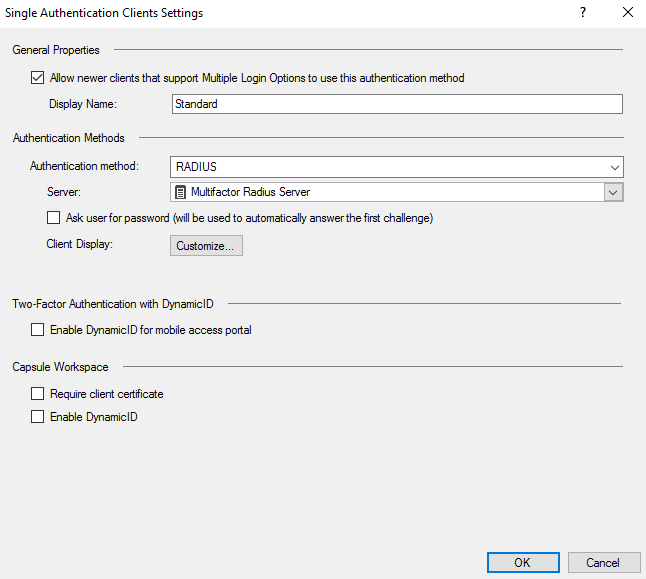Enable DynamicID for mobile access portal

pyautogui.click(x=38, y=330)
